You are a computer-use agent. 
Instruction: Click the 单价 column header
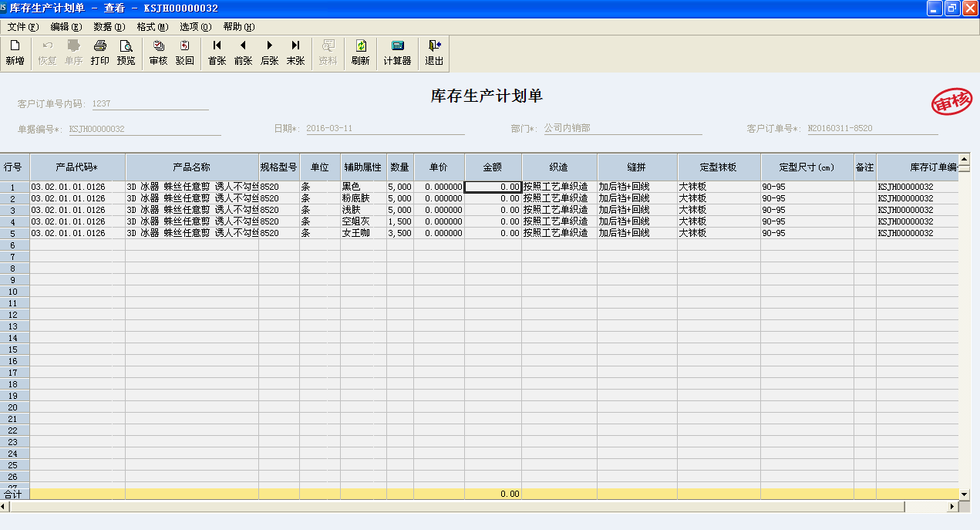439,167
